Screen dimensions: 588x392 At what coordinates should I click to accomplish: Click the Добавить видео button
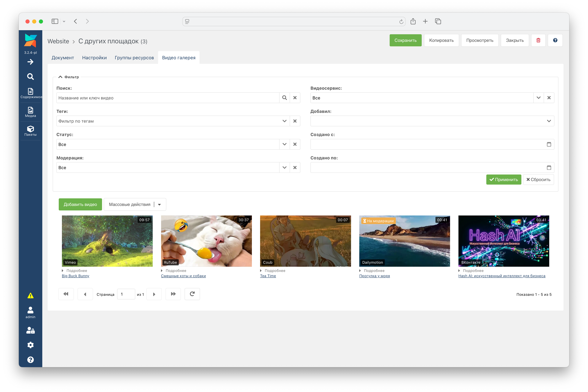[x=80, y=205]
